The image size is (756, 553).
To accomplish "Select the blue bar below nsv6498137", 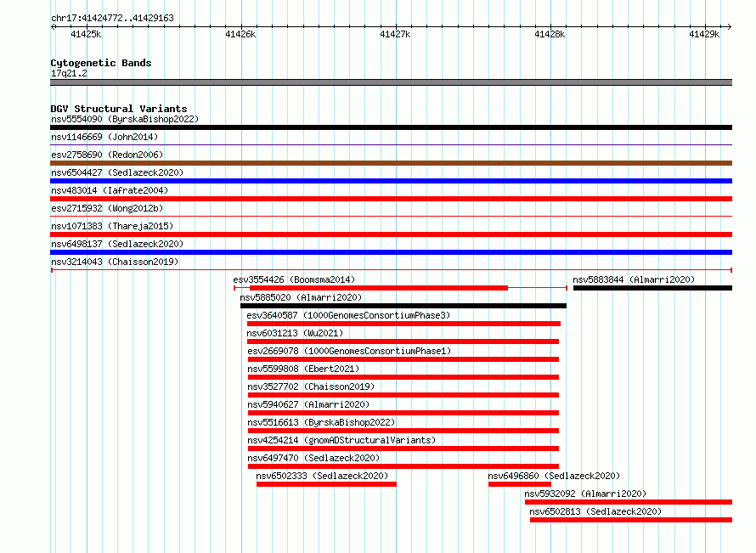I will point(391,252).
